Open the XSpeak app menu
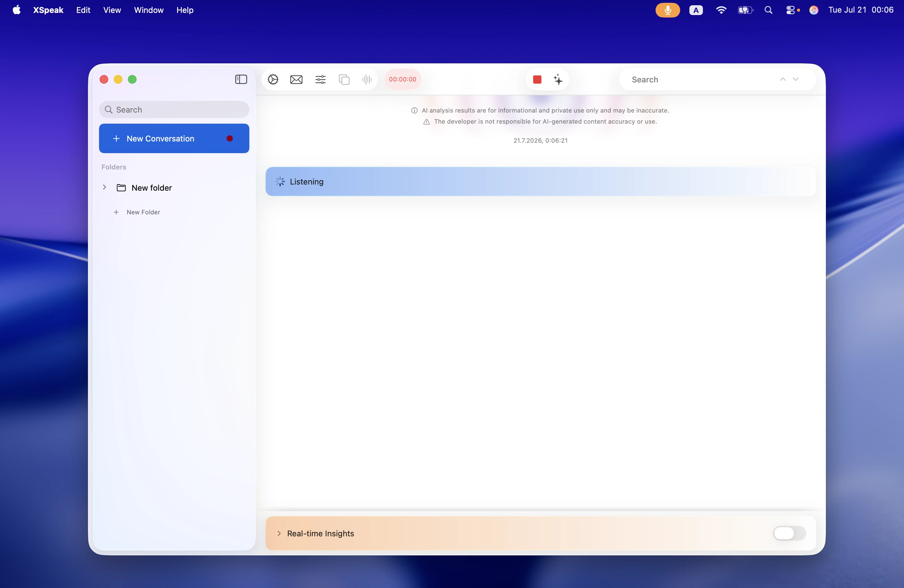Image resolution: width=904 pixels, height=588 pixels. (48, 10)
